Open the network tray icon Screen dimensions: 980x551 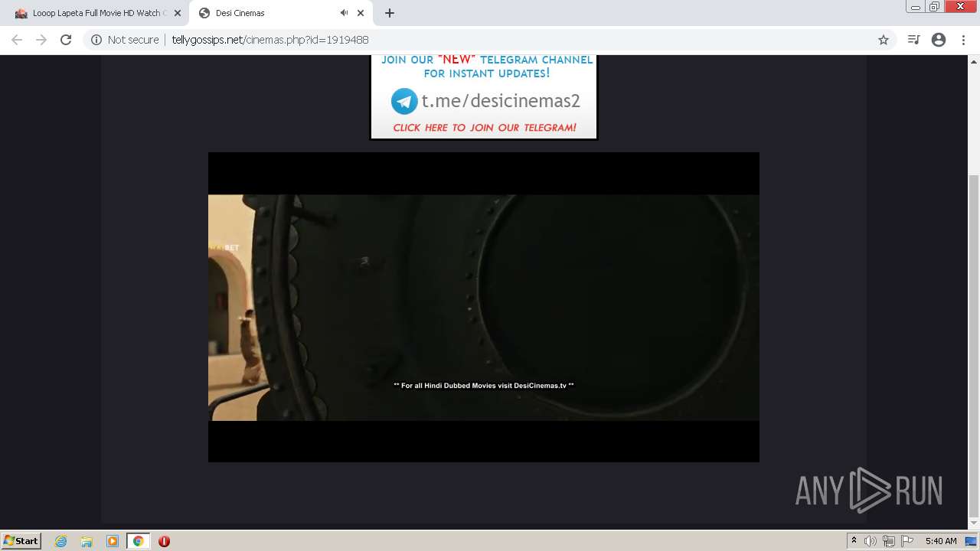(x=889, y=541)
